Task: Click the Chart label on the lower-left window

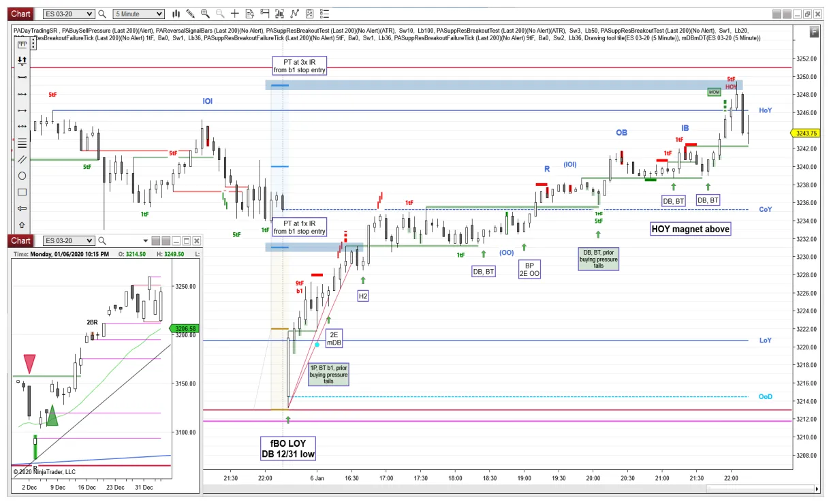Action: [20, 240]
